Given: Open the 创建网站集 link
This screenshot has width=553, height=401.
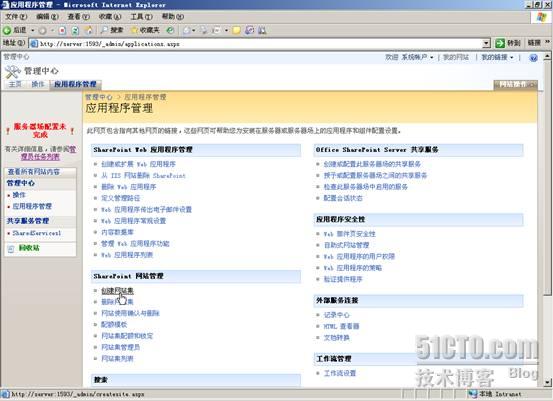Looking at the screenshot, I should (x=117, y=291).
